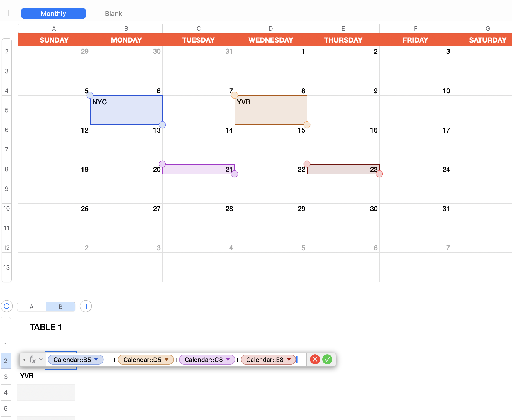Click the MONDAY header cell
Viewport: 512px width, 420px height.
126,40
